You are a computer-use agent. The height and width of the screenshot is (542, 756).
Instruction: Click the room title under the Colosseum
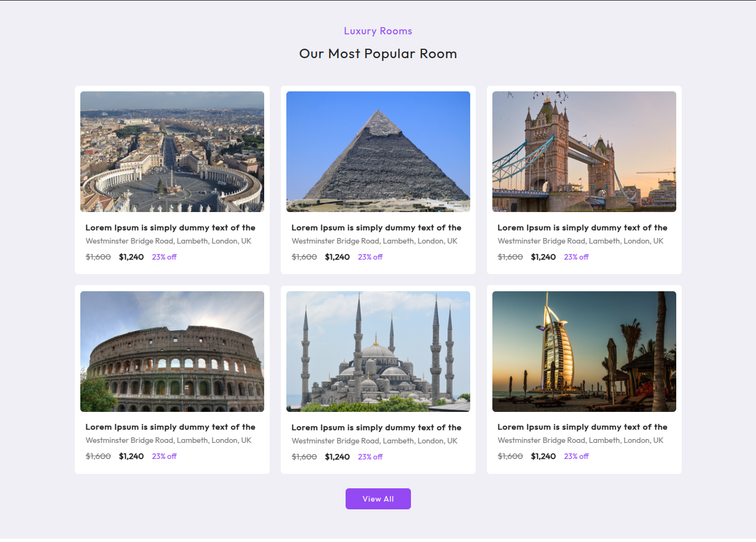click(x=170, y=427)
